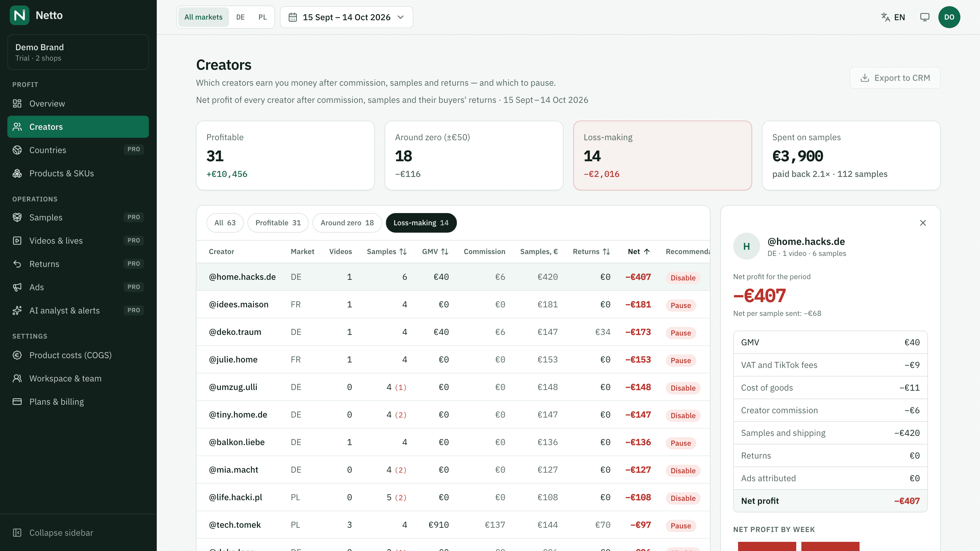Open Workspace & team settings
Screen dimensions: 980x551
click(x=77, y=378)
